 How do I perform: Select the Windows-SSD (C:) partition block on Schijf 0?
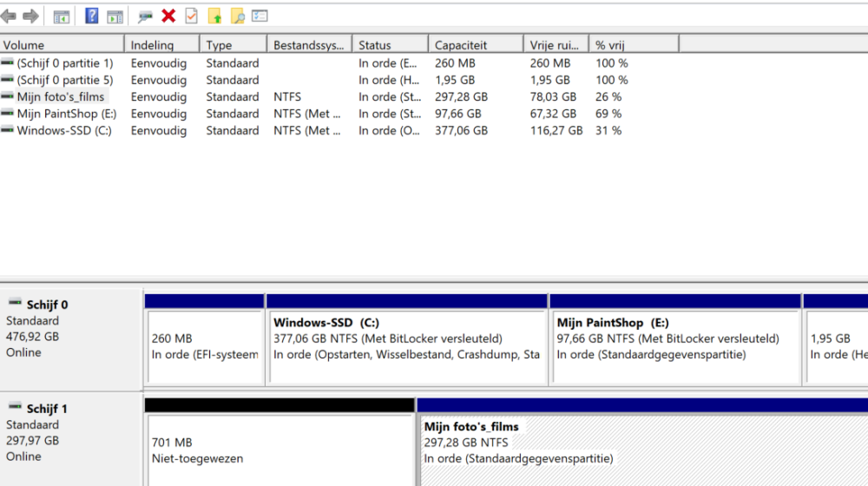pyautogui.click(x=407, y=339)
